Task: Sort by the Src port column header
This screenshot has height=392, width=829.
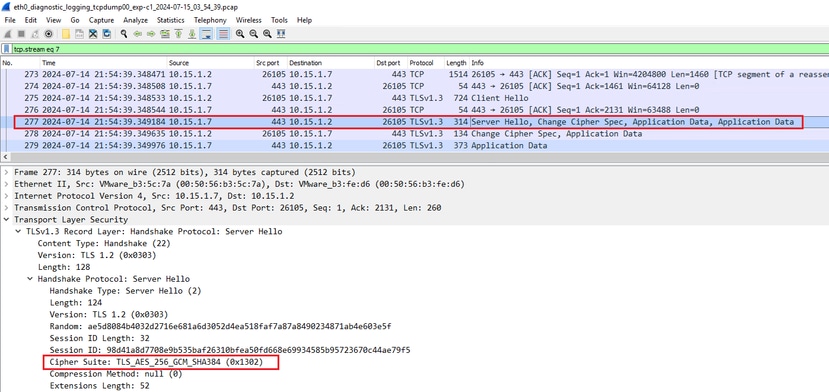Action: tap(271, 63)
